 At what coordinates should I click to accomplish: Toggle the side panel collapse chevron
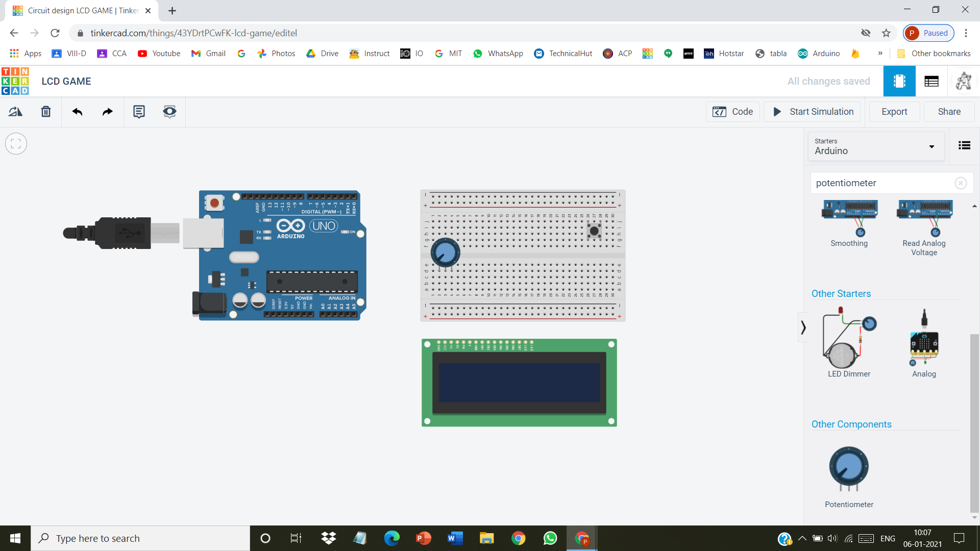tap(803, 327)
